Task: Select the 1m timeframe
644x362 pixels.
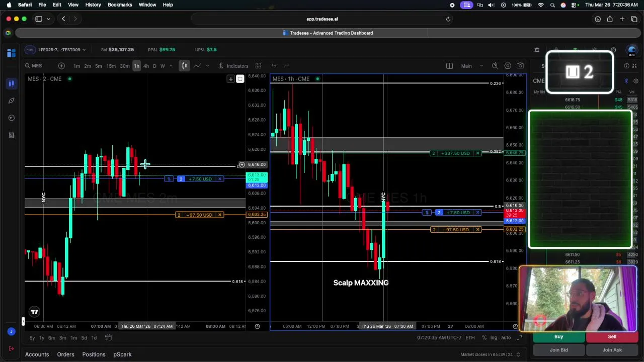Action: coord(76,66)
